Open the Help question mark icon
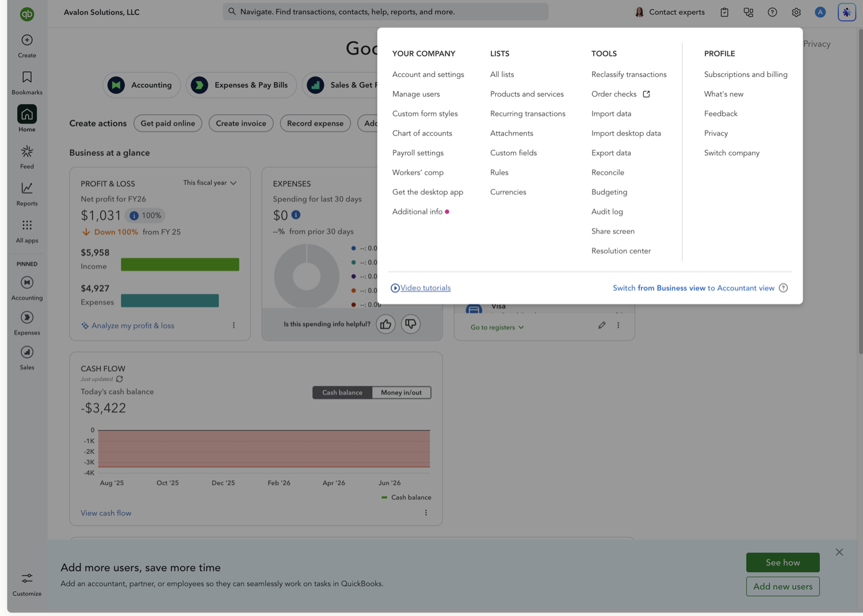863x616 pixels. pos(772,12)
